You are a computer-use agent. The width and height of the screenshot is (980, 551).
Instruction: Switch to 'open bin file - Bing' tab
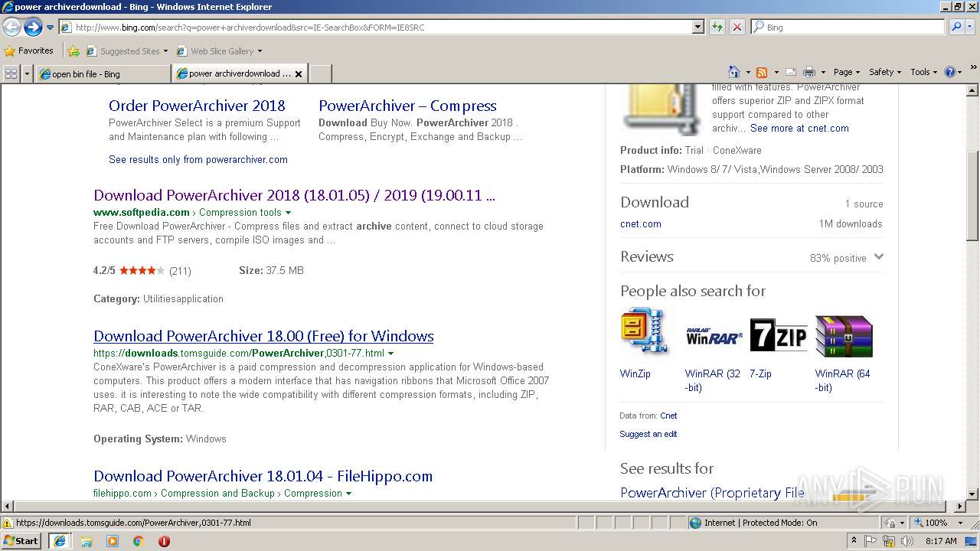103,74
